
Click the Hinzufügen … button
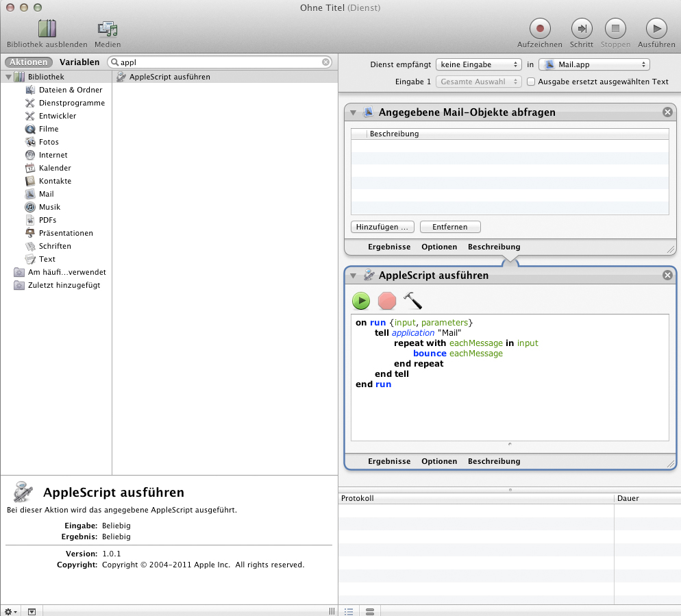pos(382,227)
